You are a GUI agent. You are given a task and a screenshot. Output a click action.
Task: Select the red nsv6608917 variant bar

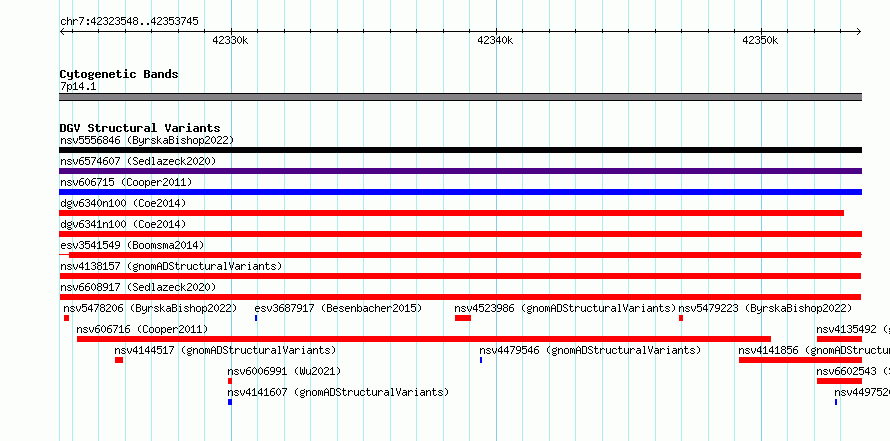point(460,297)
